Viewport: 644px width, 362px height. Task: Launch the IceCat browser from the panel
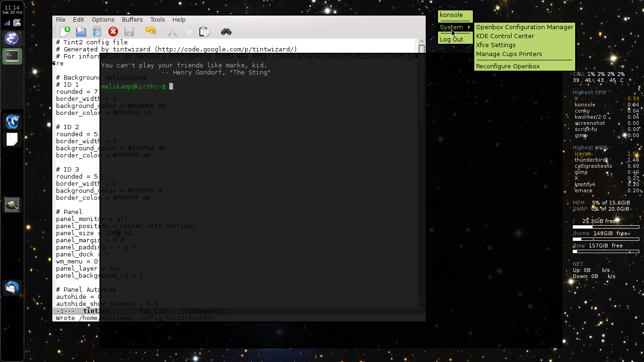[x=12, y=122]
